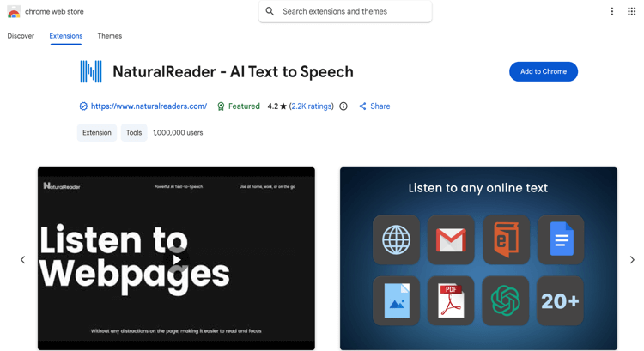Viewport: 644px width, 351px height.
Task: Play the Listen to Webpages video
Action: point(177,260)
